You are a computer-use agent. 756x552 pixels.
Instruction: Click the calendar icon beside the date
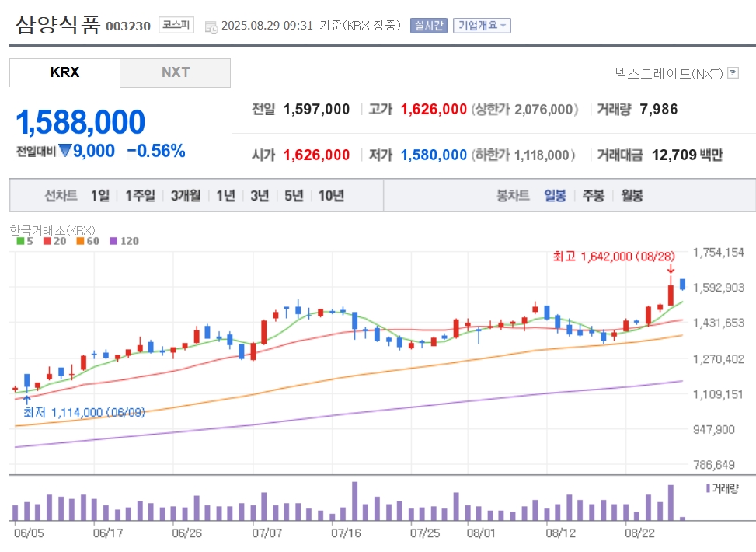[211, 27]
